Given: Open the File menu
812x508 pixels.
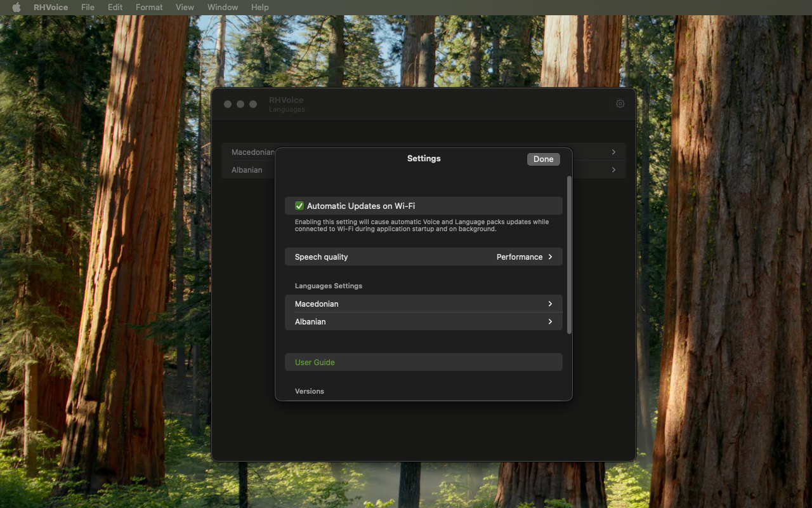Looking at the screenshot, I should 88,7.
